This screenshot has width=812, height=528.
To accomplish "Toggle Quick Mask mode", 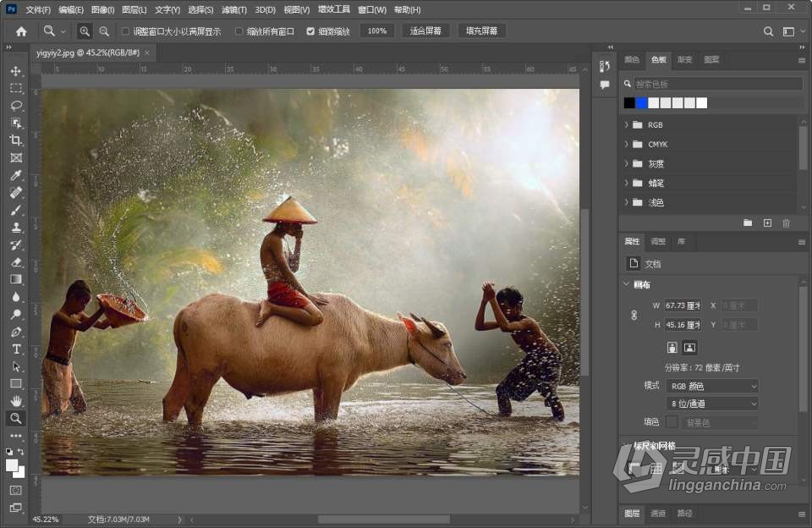I will click(16, 490).
